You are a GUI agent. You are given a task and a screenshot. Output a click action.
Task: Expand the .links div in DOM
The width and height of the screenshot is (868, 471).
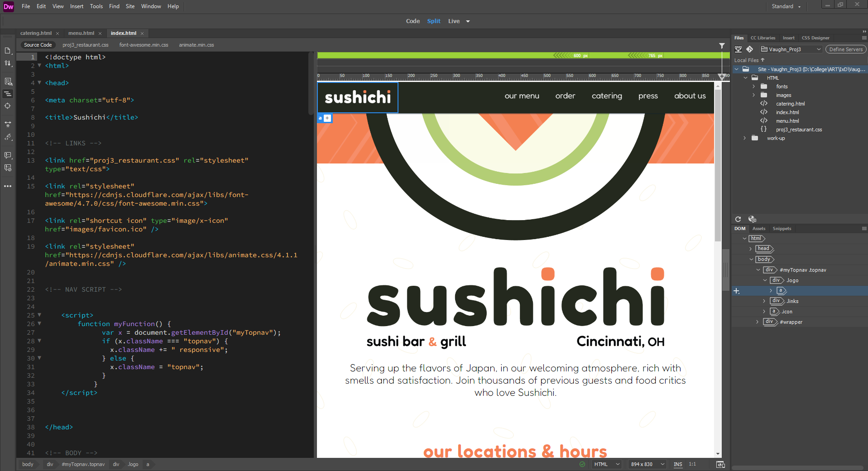(x=764, y=301)
